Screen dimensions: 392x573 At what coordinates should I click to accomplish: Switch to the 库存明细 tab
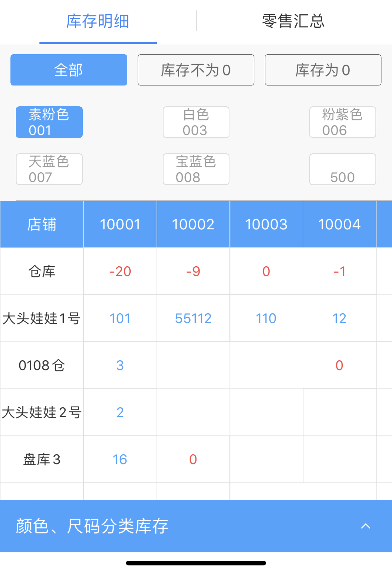tap(98, 21)
